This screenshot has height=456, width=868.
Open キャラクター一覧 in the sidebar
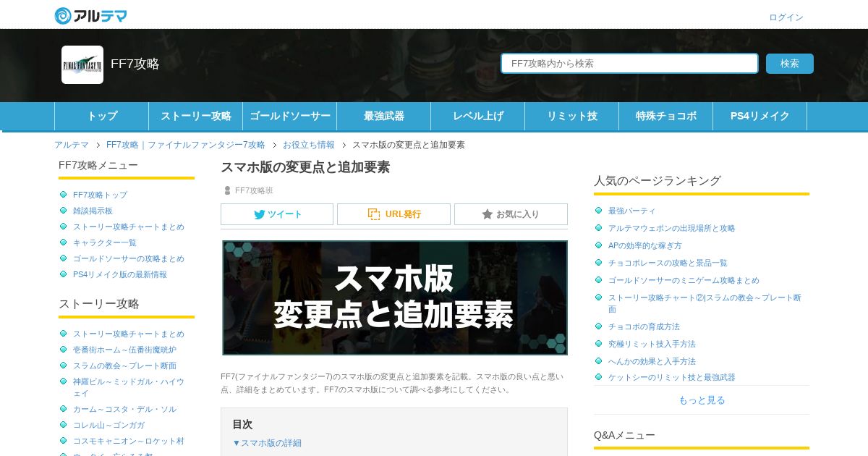point(104,242)
